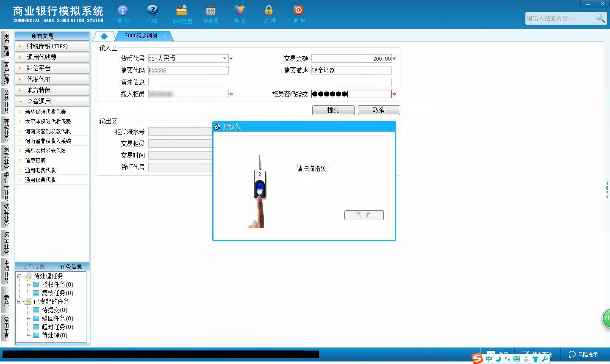Click the 风险提示 risk alert icon

(x=572, y=354)
